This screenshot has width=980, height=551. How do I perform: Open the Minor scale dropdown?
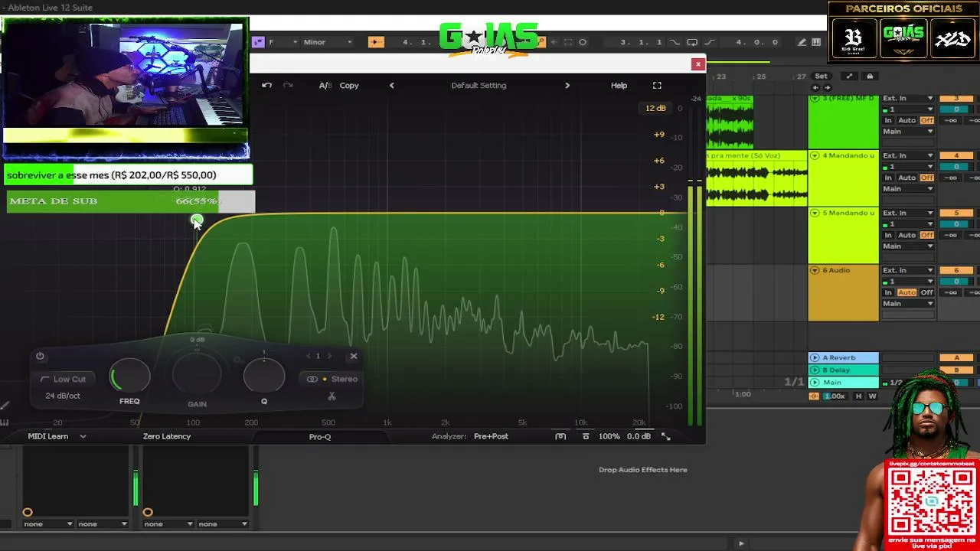tap(327, 42)
